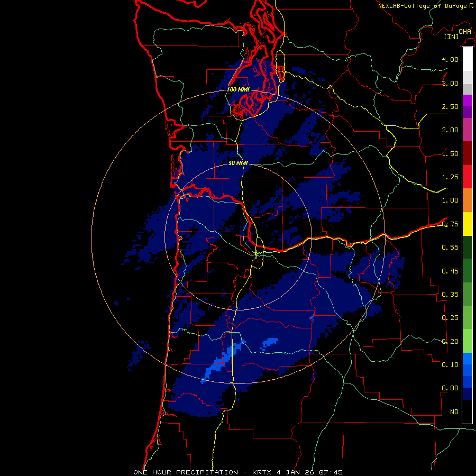
Task: Click the 0.20 legend value
Action: (x=450, y=342)
